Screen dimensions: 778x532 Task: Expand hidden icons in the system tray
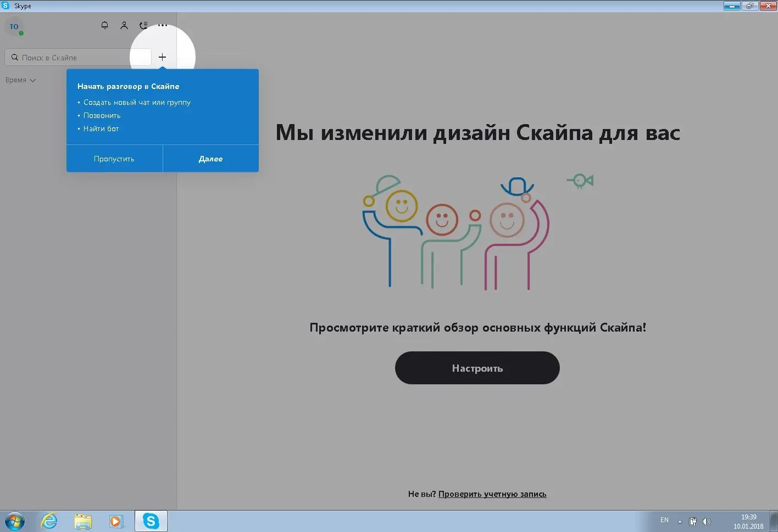pyautogui.click(x=680, y=520)
